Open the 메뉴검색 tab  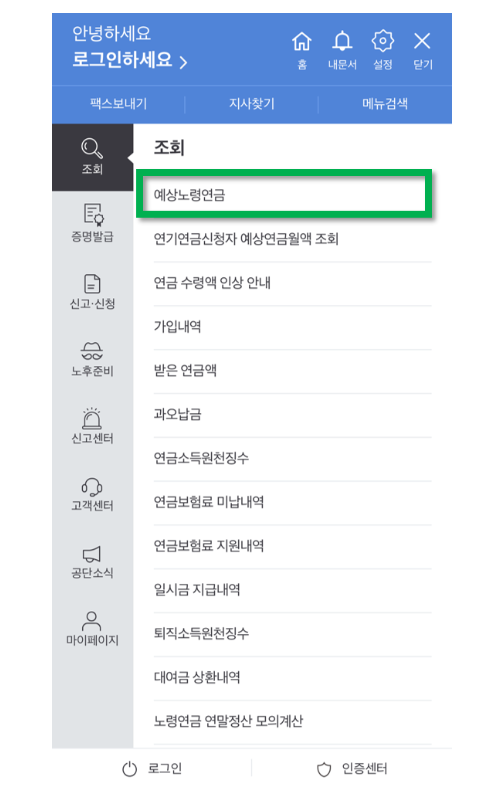tap(385, 104)
